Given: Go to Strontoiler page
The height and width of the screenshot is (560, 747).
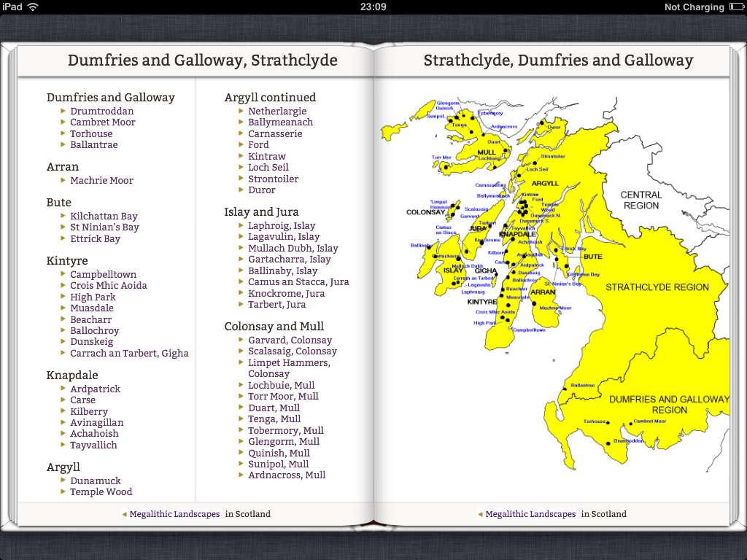Looking at the screenshot, I should click(x=273, y=179).
